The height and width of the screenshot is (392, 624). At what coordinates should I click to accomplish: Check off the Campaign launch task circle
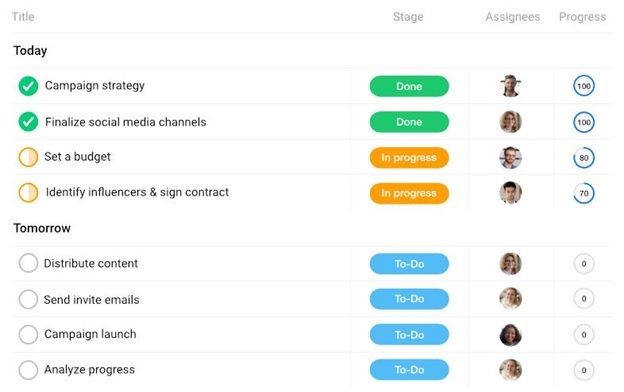(28, 334)
